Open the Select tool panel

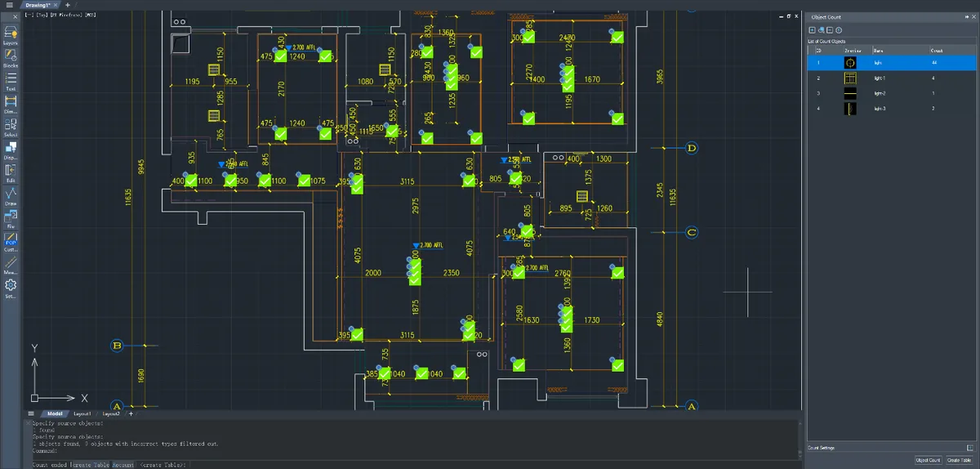(11, 127)
